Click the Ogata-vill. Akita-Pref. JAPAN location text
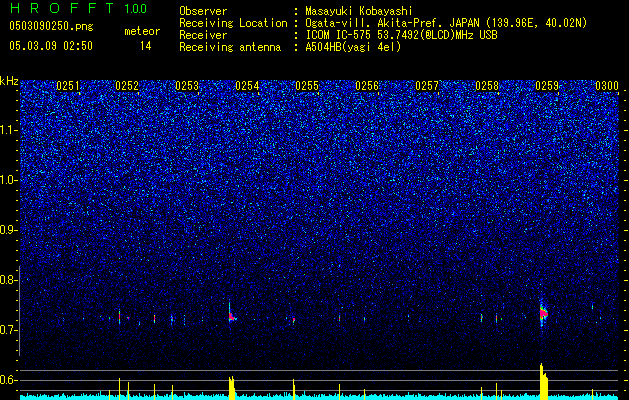This screenshot has width=629, height=400. click(x=446, y=23)
